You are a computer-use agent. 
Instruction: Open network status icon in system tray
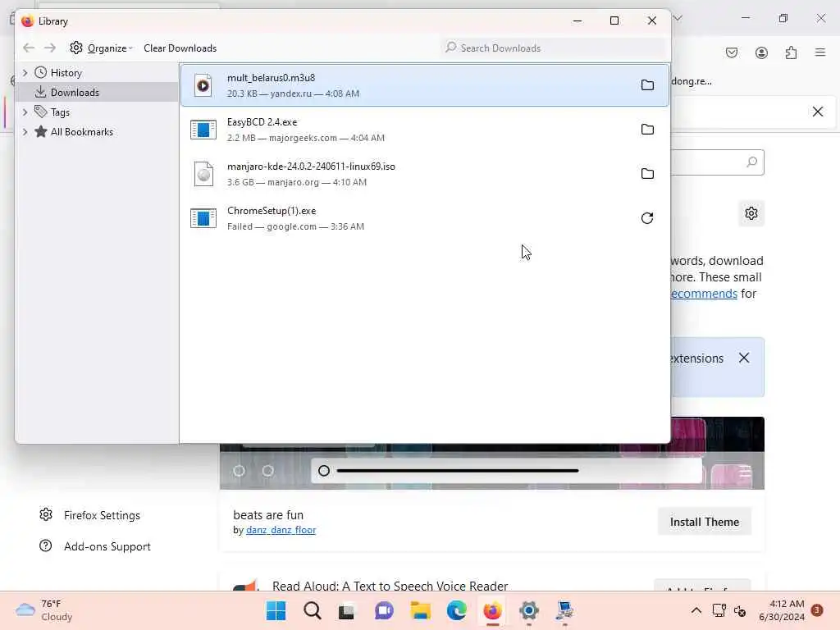(719, 610)
